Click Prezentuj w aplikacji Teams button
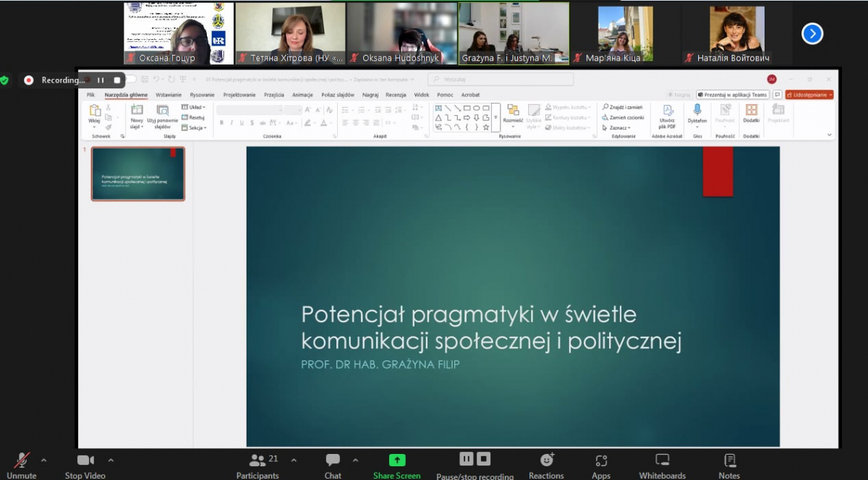This screenshot has height=480, width=868. pyautogui.click(x=732, y=95)
